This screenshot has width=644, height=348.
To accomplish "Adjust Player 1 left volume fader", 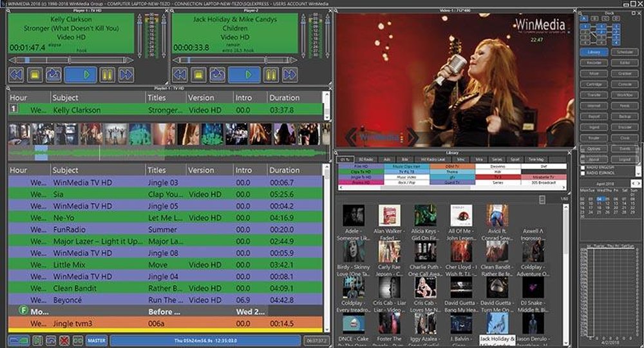I will coord(140,36).
